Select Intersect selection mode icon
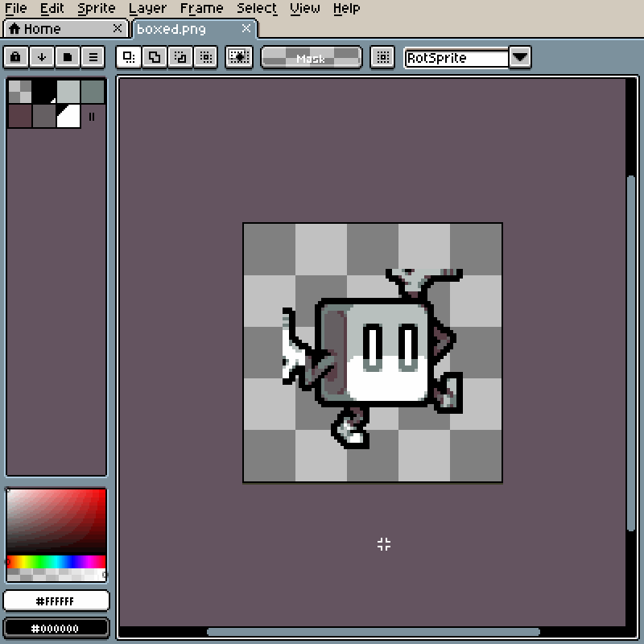The width and height of the screenshot is (644, 644). (206, 57)
